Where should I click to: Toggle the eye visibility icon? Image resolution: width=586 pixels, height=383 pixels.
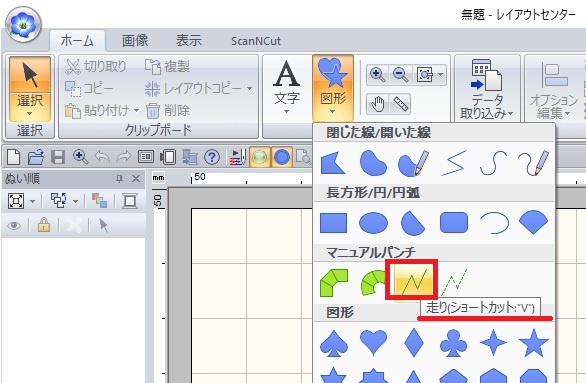pyautogui.click(x=14, y=225)
